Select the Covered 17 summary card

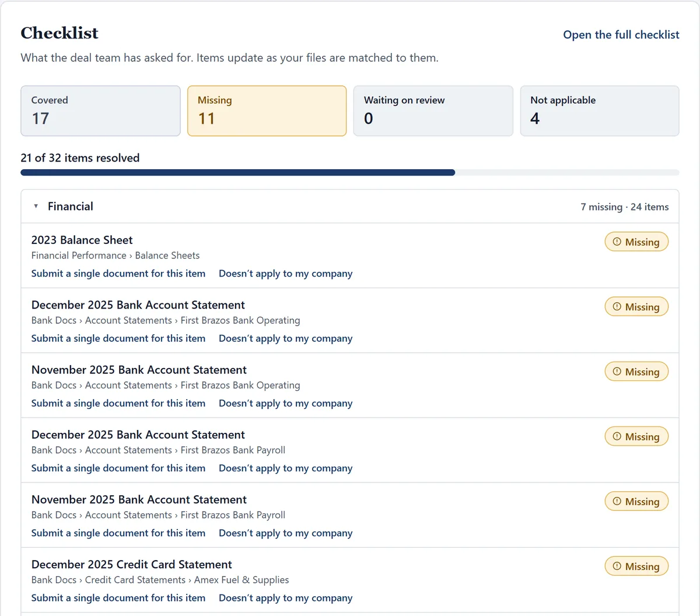[100, 111]
